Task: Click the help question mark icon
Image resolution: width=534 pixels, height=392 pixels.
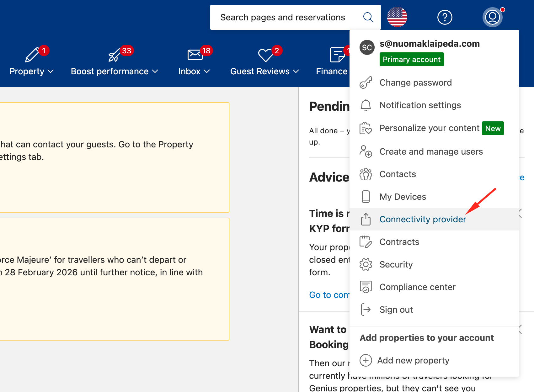Action: pyautogui.click(x=445, y=17)
